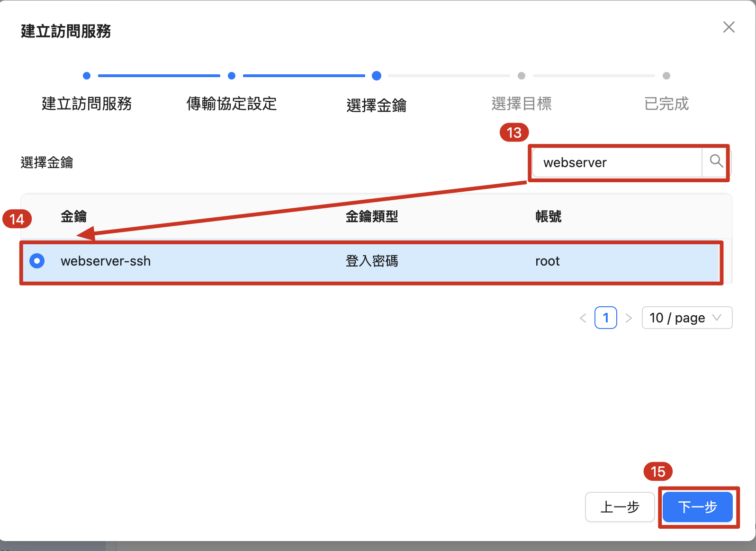
Task: Go to the previous page arrow
Action: tap(583, 318)
